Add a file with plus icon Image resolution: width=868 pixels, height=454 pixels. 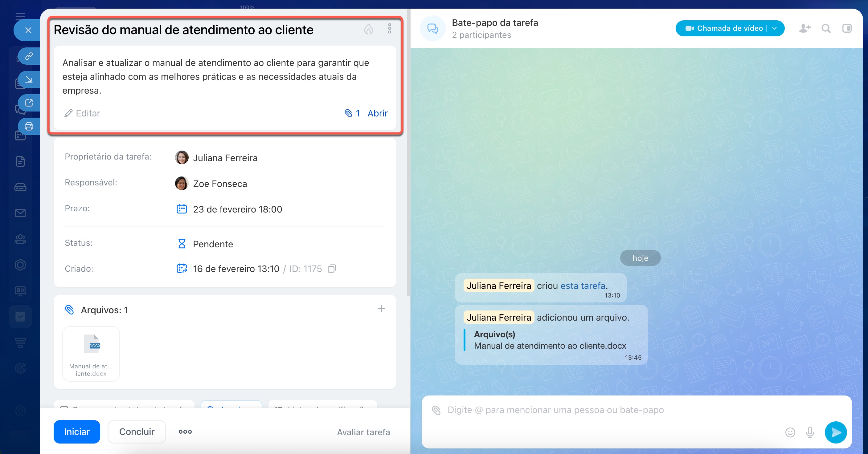(x=381, y=309)
